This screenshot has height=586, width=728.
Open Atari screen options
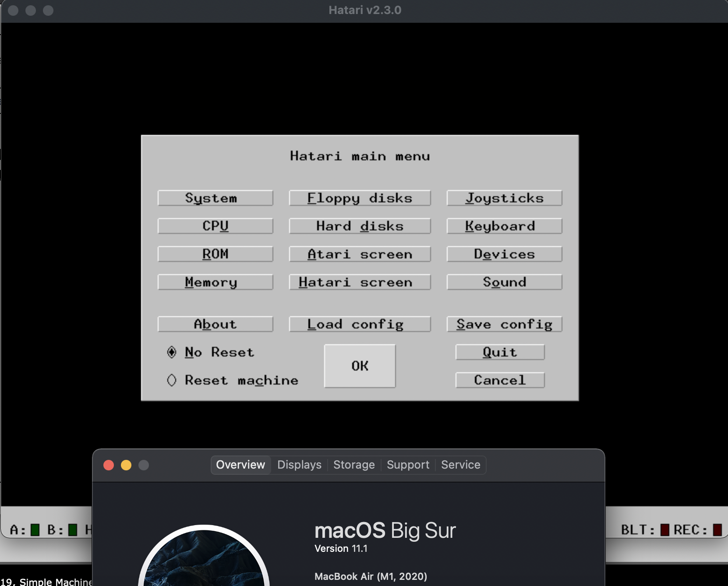pos(360,254)
